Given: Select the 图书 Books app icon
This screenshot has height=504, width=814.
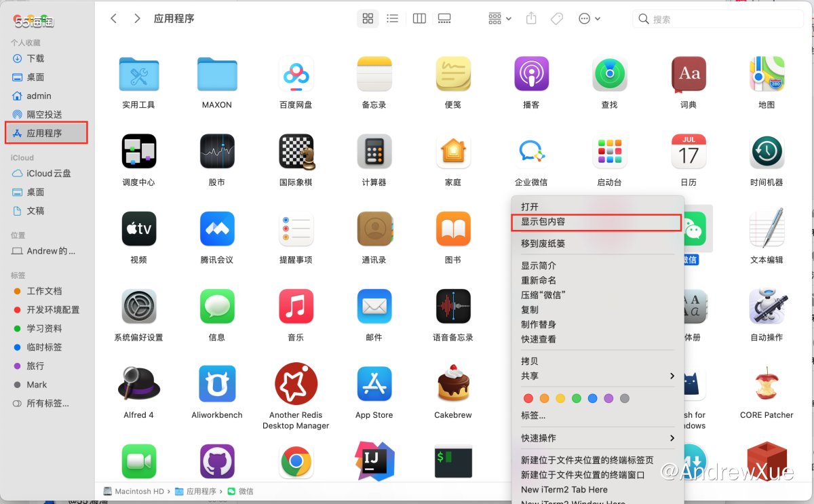Looking at the screenshot, I should (453, 229).
